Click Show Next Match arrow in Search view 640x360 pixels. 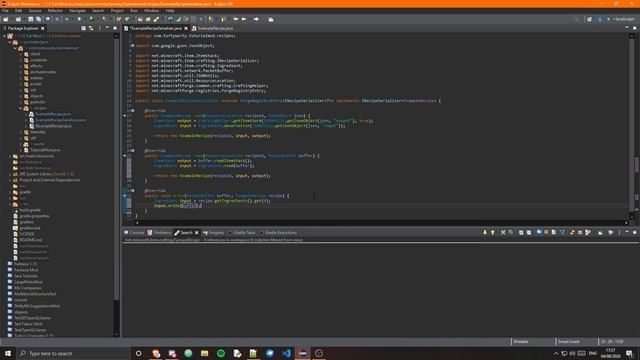pos(485,233)
